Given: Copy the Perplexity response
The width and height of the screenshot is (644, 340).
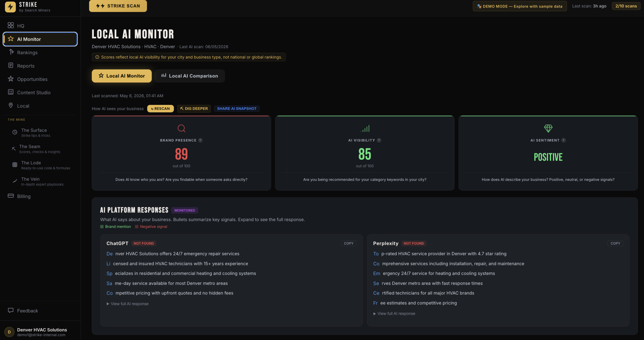Looking at the screenshot, I should click(x=615, y=243).
